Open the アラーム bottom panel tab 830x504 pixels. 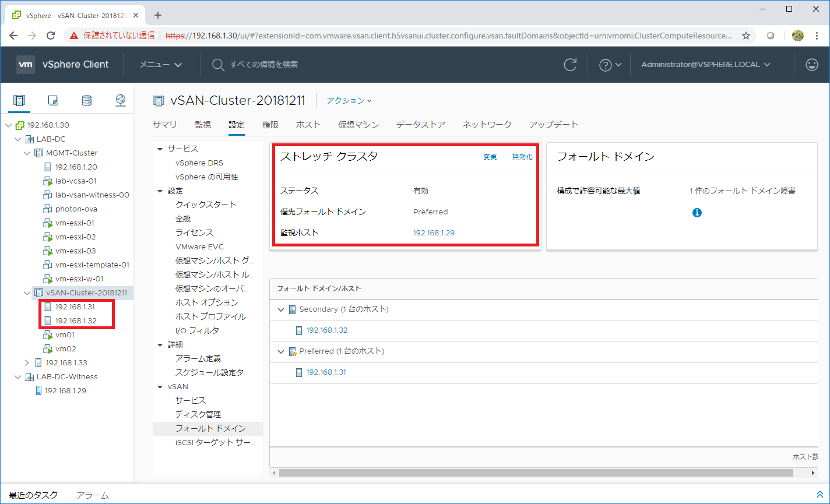[93, 495]
